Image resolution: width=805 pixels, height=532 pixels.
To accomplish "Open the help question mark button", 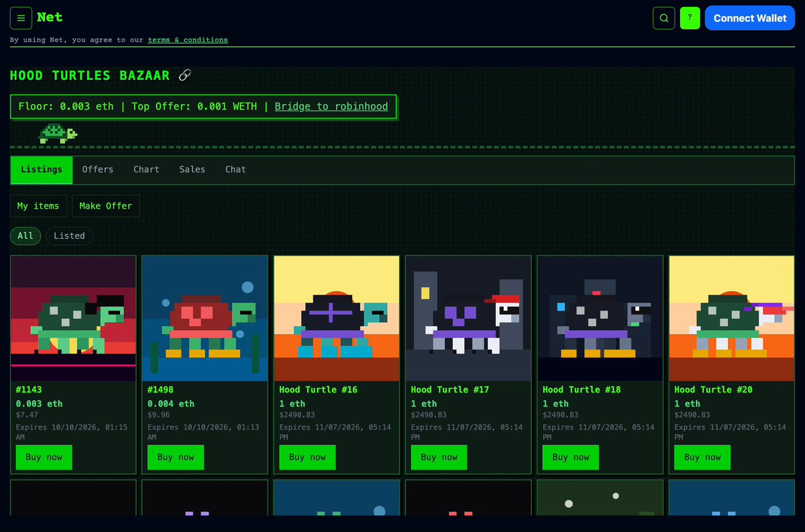I will (690, 18).
